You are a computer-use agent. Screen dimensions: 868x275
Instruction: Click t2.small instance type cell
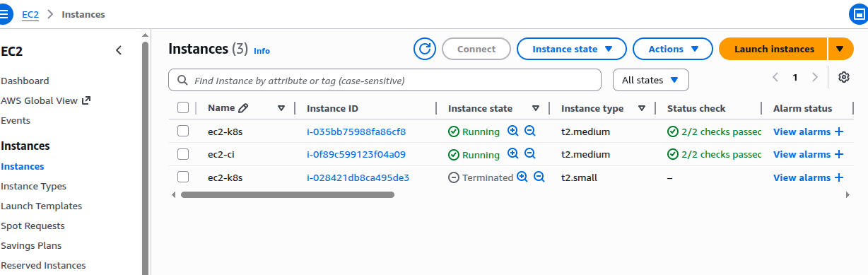coord(579,177)
